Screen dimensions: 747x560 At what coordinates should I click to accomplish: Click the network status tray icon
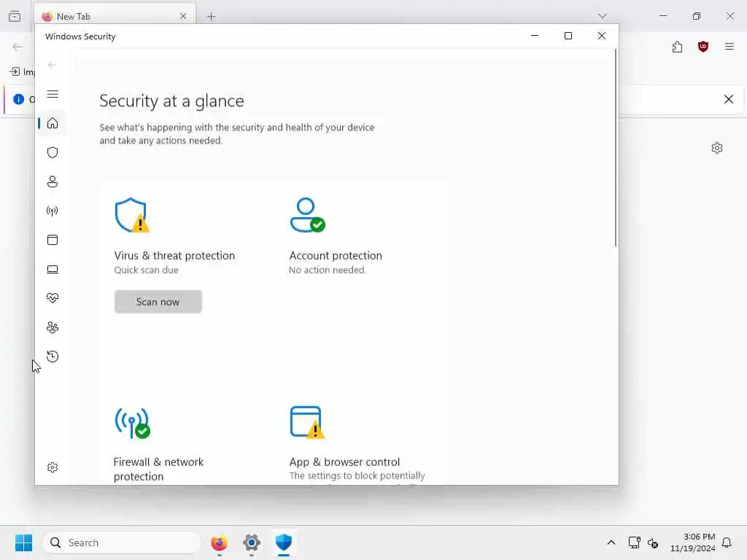[x=634, y=542]
